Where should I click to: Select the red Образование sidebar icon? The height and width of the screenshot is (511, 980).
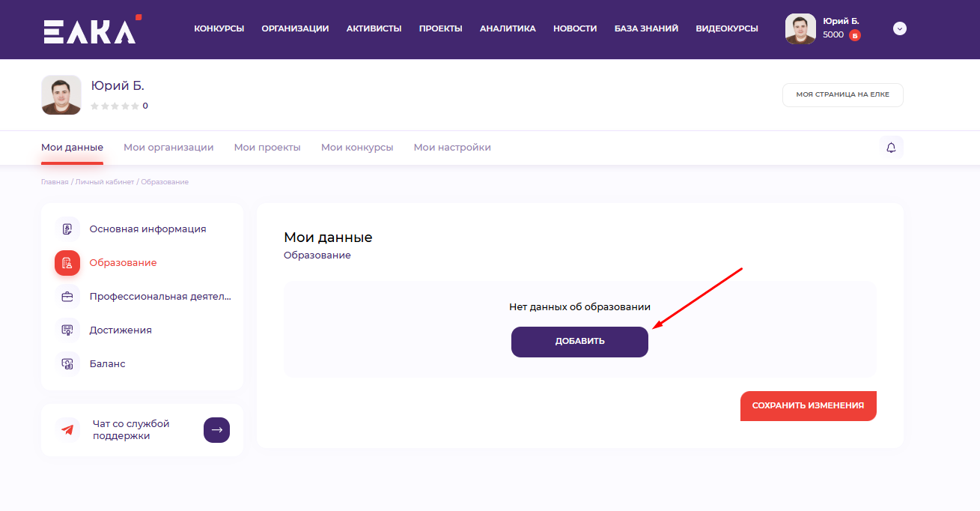point(67,263)
